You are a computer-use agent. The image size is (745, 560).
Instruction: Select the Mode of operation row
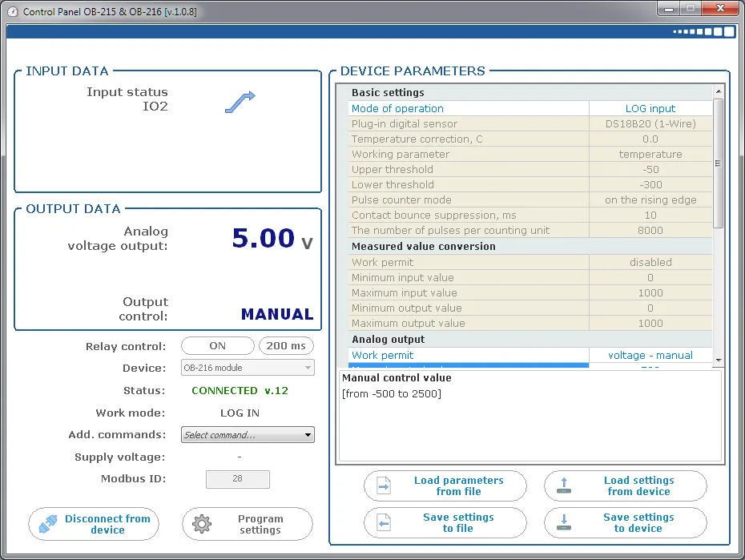pyautogui.click(x=530, y=108)
